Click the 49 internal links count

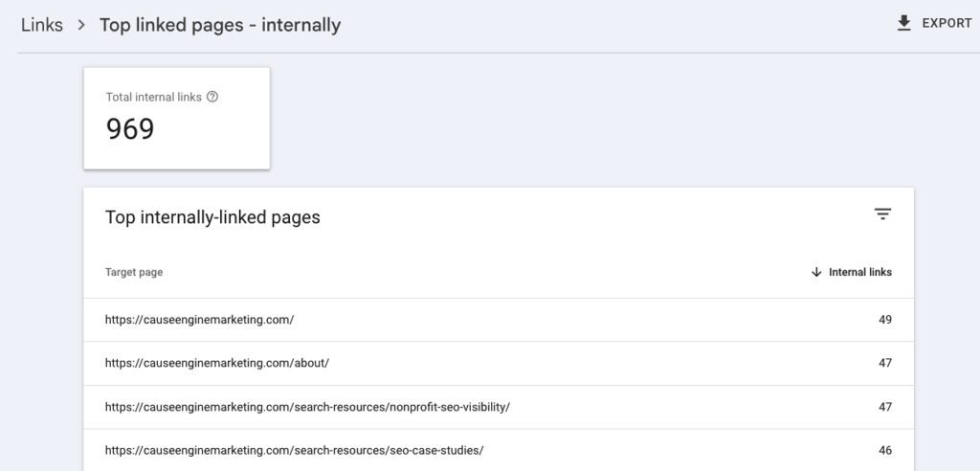point(884,320)
